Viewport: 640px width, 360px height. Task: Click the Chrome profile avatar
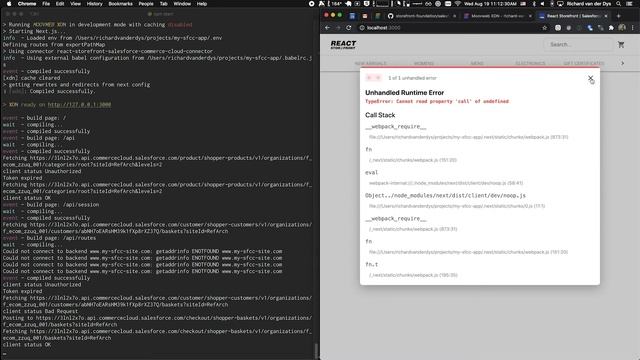coord(622,28)
